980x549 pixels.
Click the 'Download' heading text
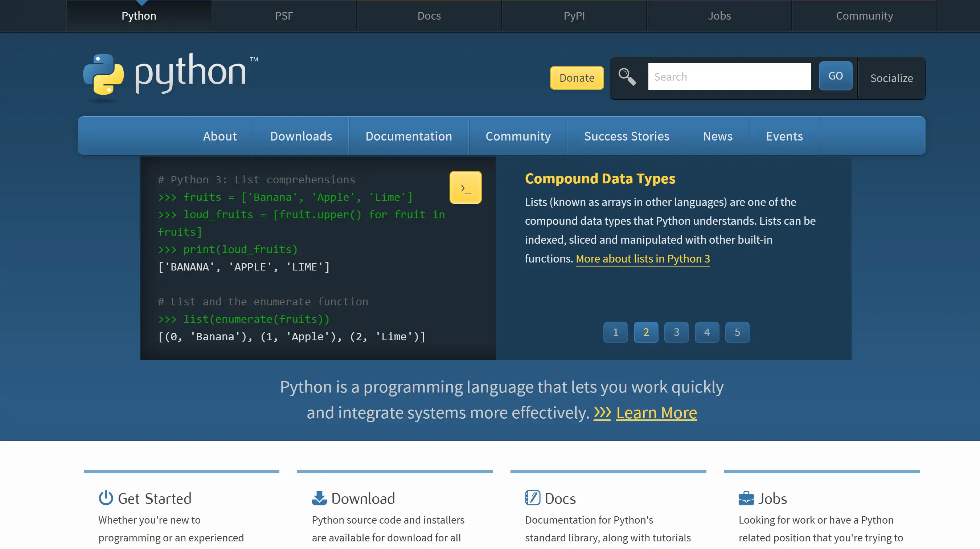point(363,499)
